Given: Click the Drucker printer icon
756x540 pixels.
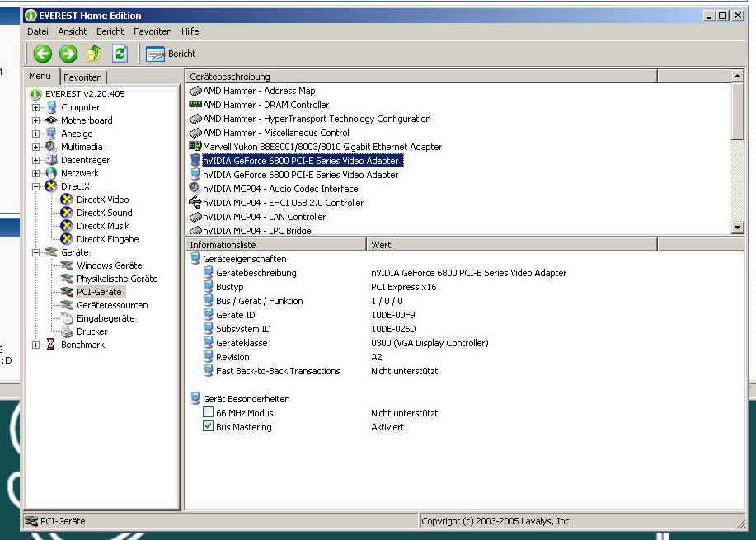Looking at the screenshot, I should click(x=67, y=331).
